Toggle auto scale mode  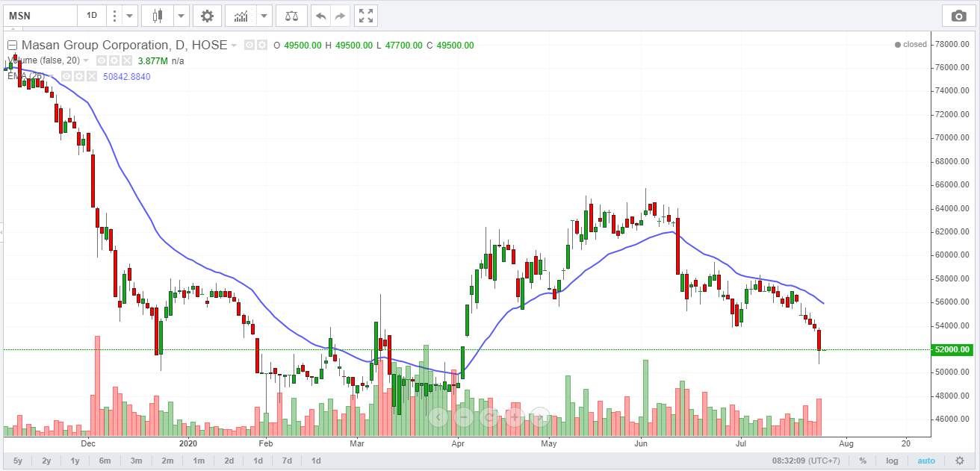[x=925, y=461]
